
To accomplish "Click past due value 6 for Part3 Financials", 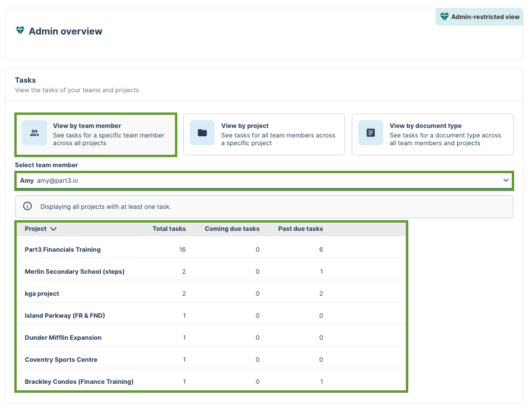I will [321, 249].
